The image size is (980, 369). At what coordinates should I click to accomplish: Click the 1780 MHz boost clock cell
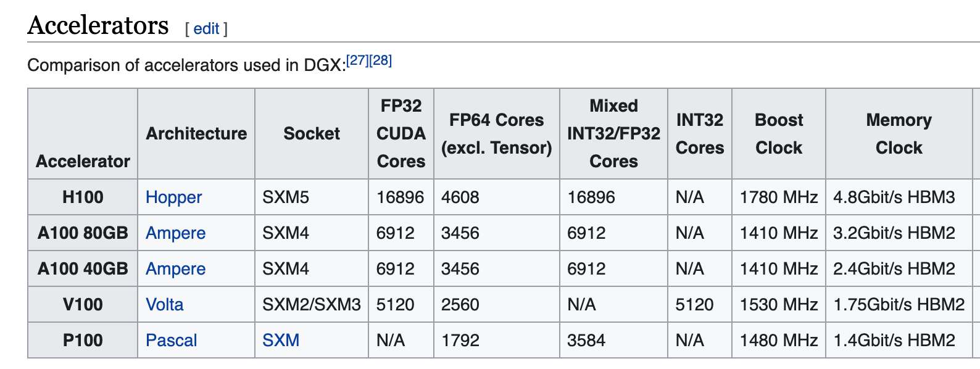779,197
